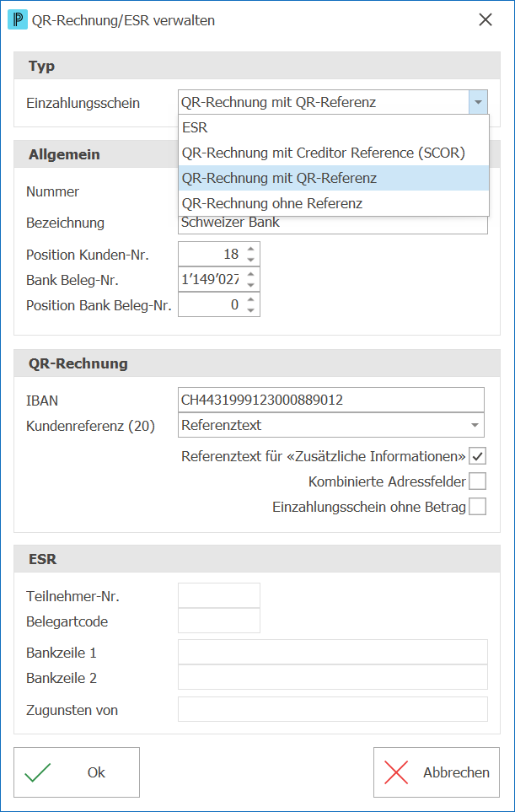
Task: Click the Belegartcode field
Action: 219,621
